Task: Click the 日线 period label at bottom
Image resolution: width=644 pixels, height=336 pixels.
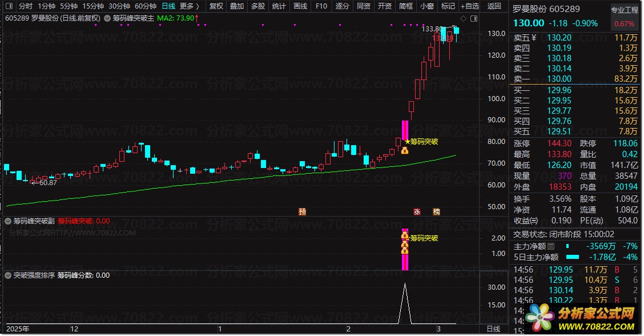Action: point(493,329)
